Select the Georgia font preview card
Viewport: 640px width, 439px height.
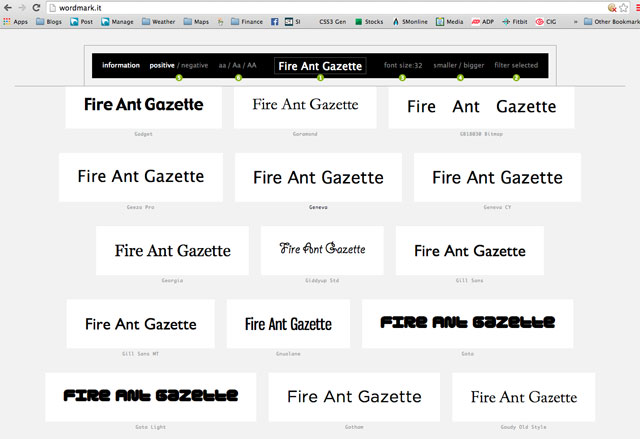tap(172, 251)
